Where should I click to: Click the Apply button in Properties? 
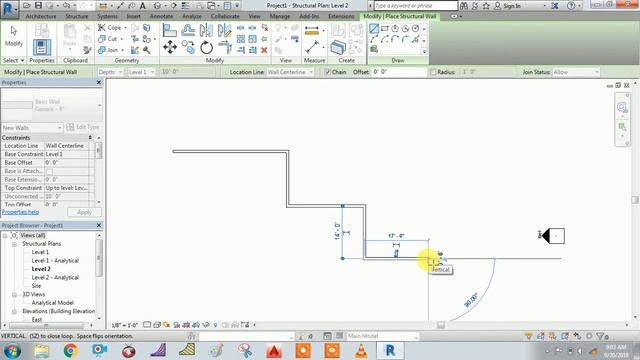click(84, 212)
